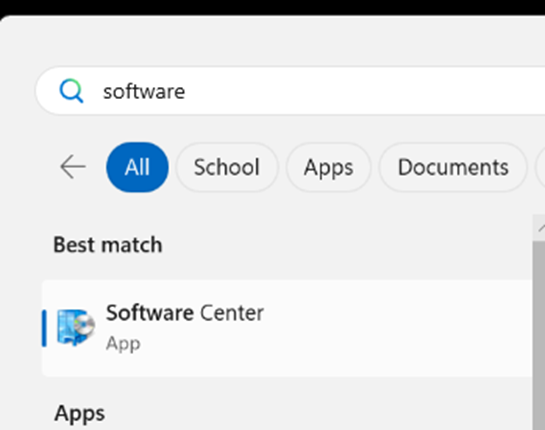Click the Best match heading
The height and width of the screenshot is (430, 545).
108,245
